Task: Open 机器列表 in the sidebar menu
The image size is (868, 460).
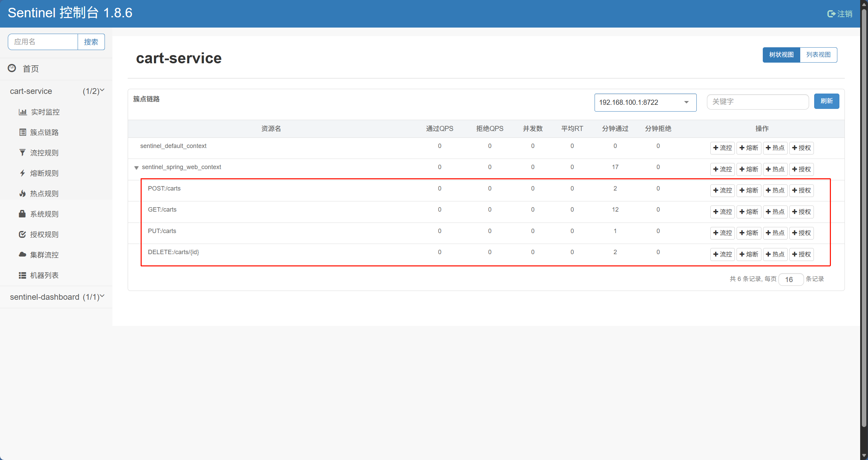Action: [x=44, y=275]
